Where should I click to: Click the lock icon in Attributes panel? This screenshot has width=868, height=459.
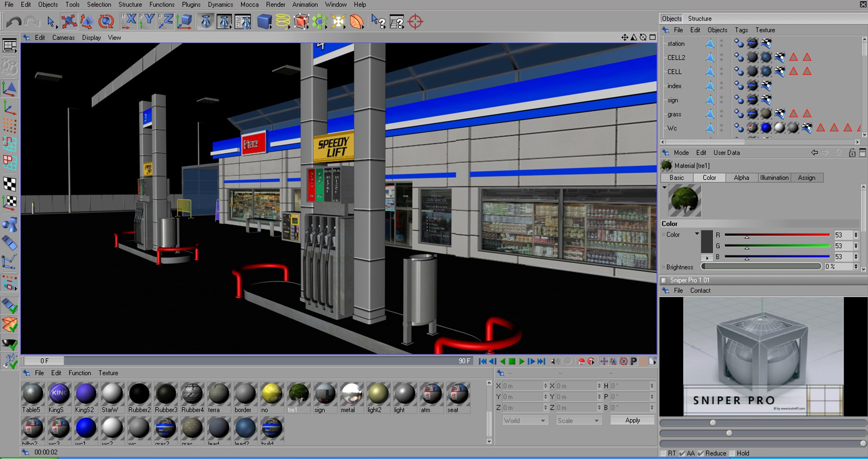pyautogui.click(x=852, y=153)
